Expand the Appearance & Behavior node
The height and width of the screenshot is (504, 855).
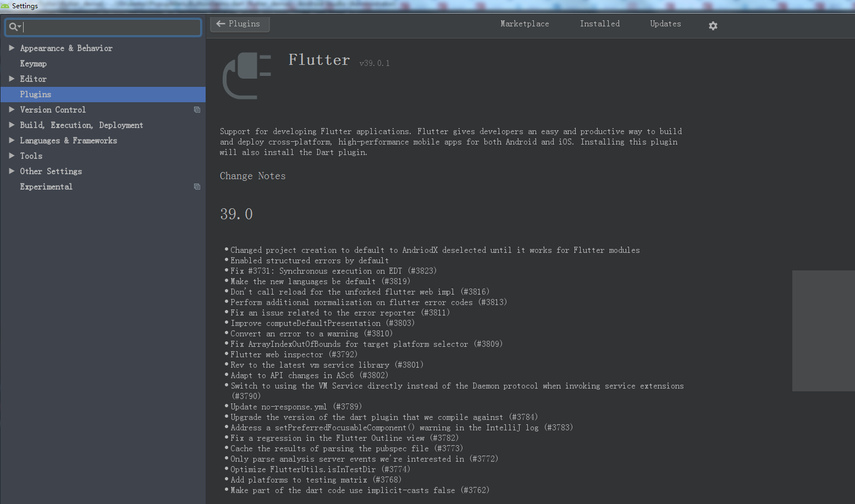pos(12,48)
